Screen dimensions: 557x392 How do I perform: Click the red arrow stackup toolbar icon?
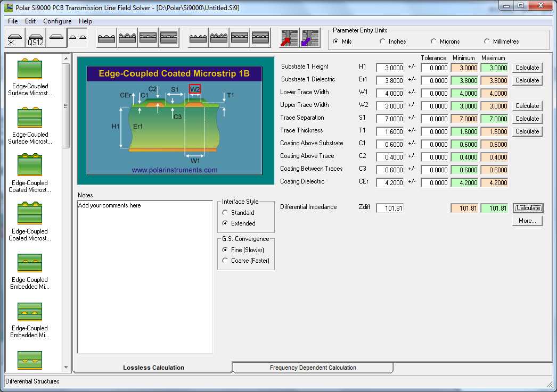290,38
